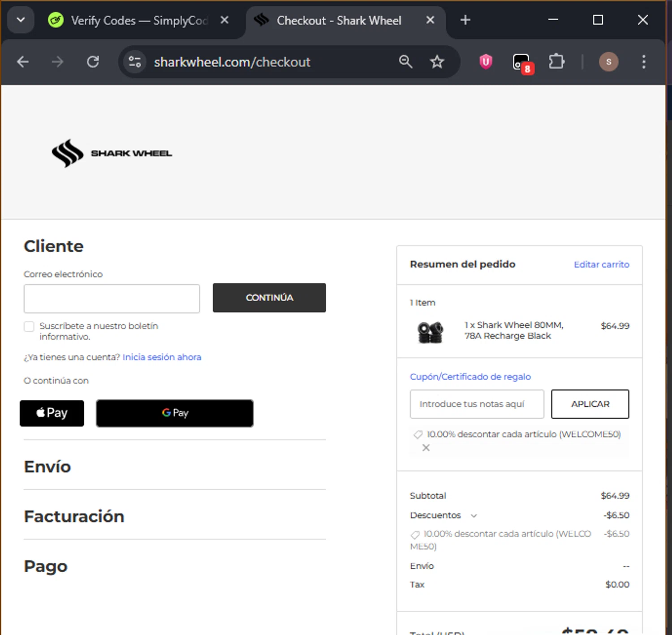Go back to the previous page
Image resolution: width=672 pixels, height=635 pixels.
tap(23, 62)
